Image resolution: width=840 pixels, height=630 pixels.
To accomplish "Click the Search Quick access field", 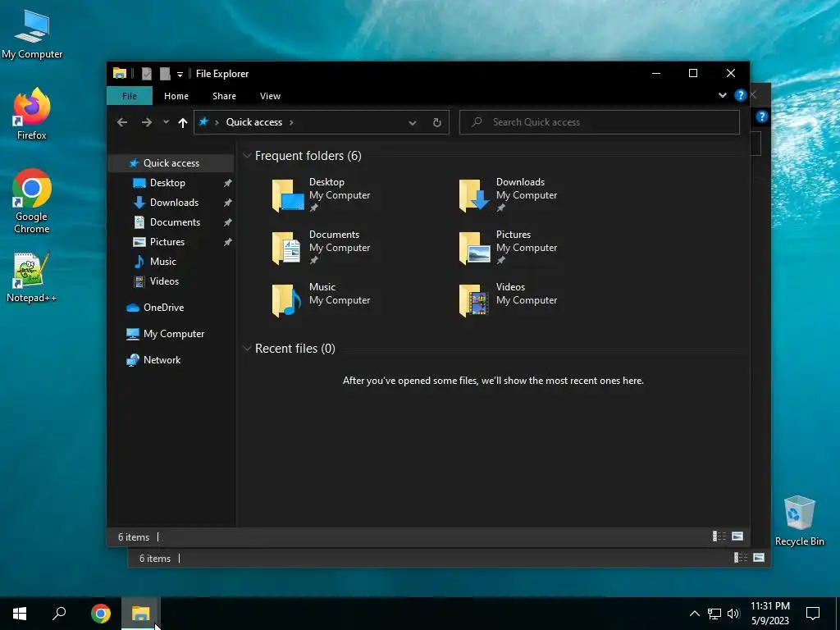I will click(x=600, y=122).
